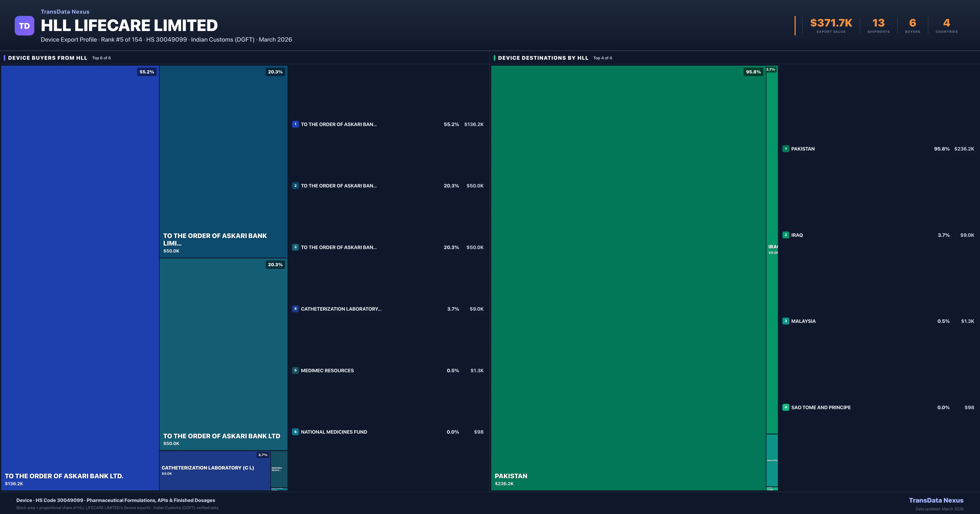Click the TransData Nexus link at top
The image size is (980, 514).
point(65,11)
